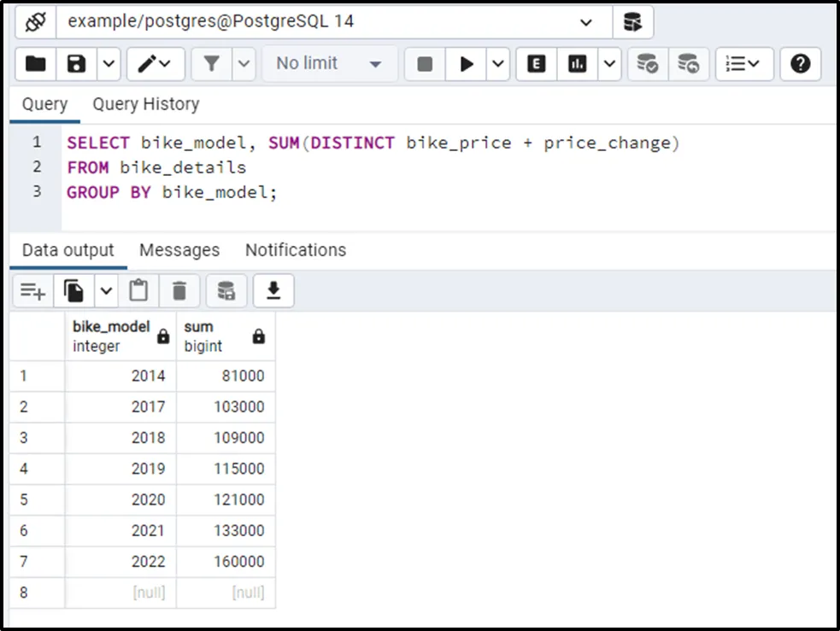Open the execute options dropdown arrow
Image resolution: width=840 pixels, height=631 pixels.
coord(499,64)
